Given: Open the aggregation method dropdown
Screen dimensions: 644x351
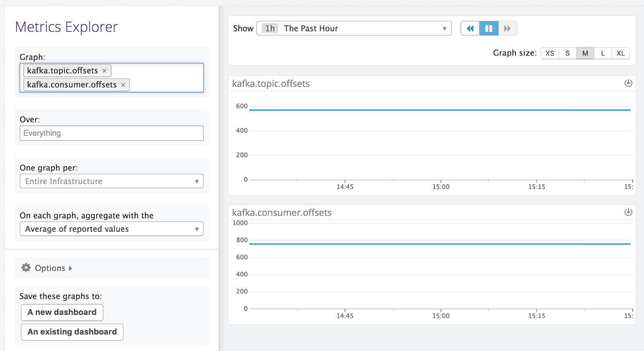Looking at the screenshot, I should pyautogui.click(x=111, y=229).
